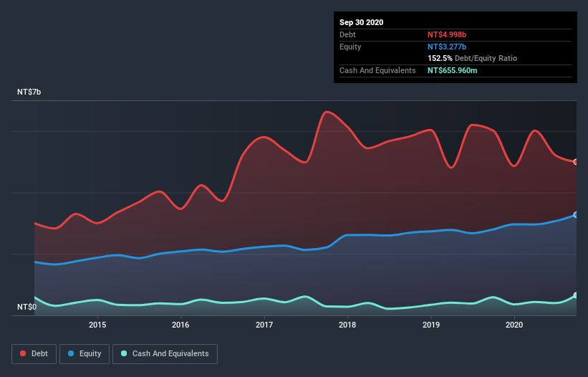Screen dimensions: 588x377
Task: Click the NT$655.960m cash value
Action: coord(452,70)
